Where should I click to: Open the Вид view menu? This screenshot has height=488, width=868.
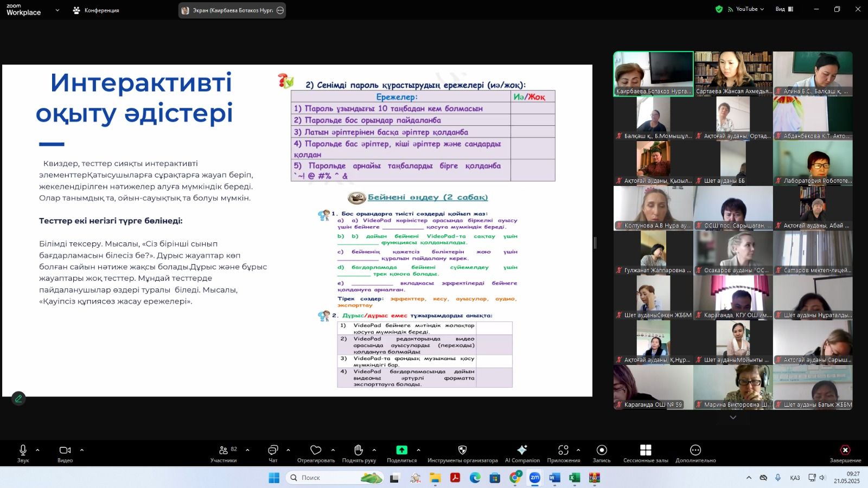[784, 9]
